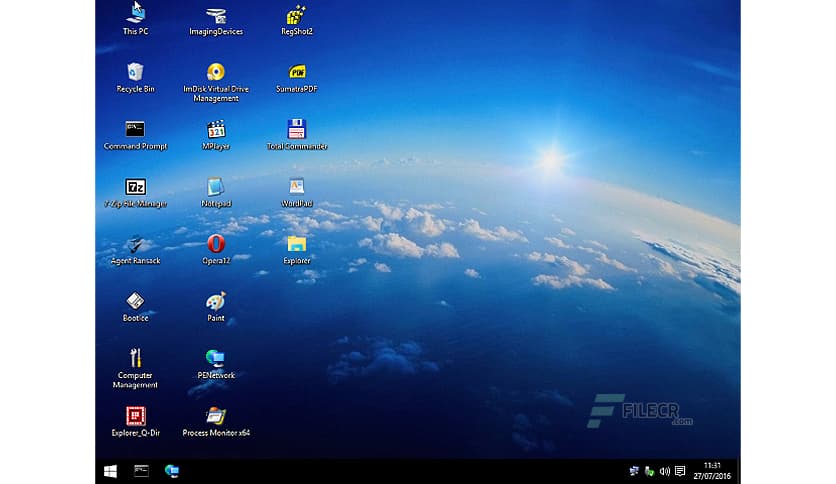This screenshot has height=484, width=836.
Task: Open the notification action center icon
Action: click(680, 471)
